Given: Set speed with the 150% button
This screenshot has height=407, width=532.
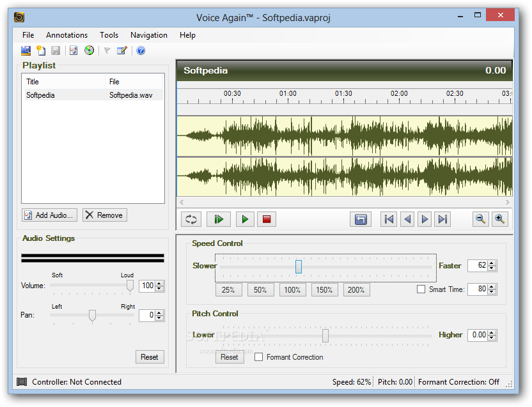Looking at the screenshot, I should click(x=324, y=290).
